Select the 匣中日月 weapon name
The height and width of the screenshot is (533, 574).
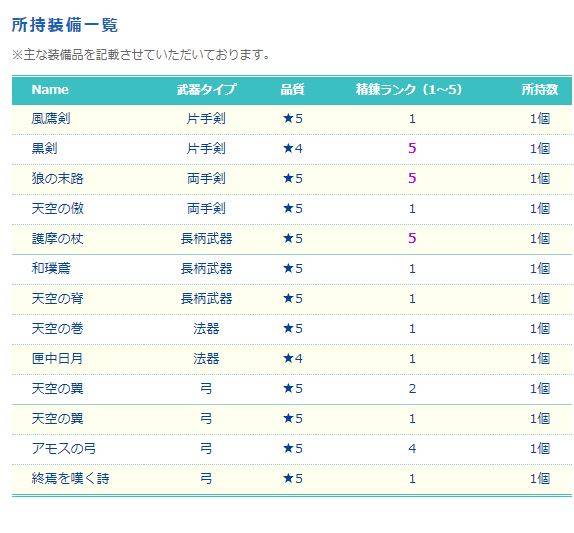click(57, 359)
